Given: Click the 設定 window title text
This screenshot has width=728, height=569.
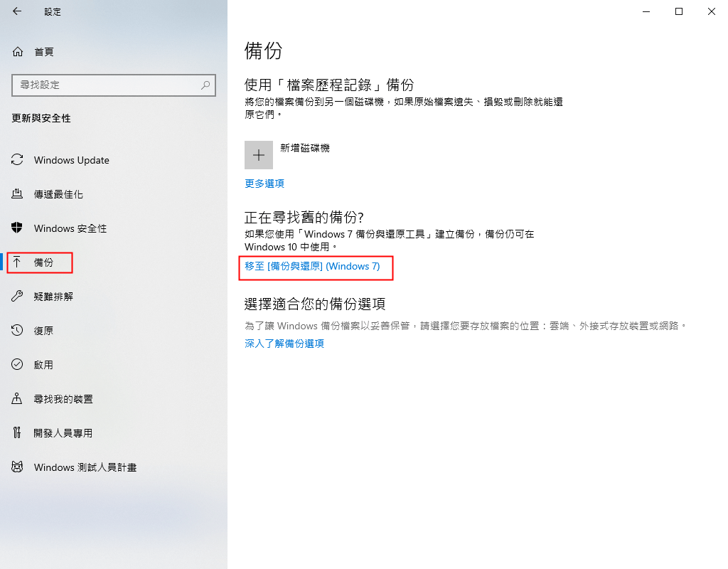Looking at the screenshot, I should point(53,11).
